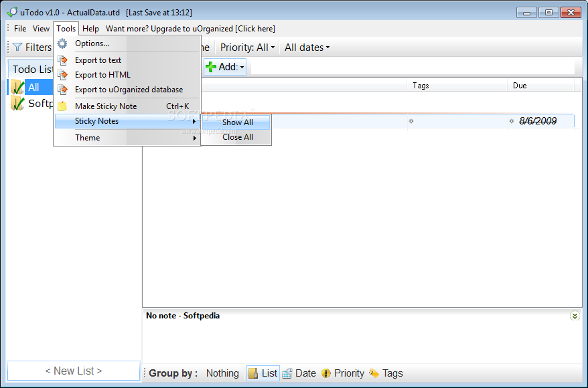Click the Export to uOrganized database icon
588x388 pixels.
(63, 90)
